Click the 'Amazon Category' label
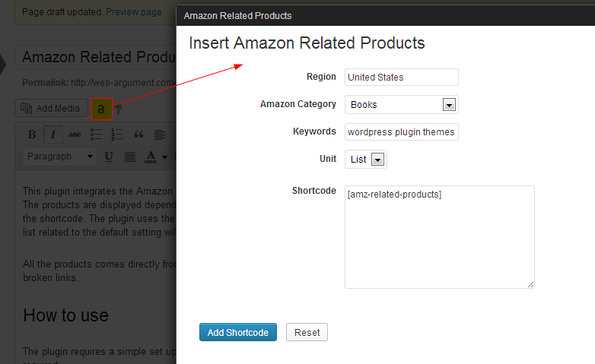595x364 pixels. (297, 104)
